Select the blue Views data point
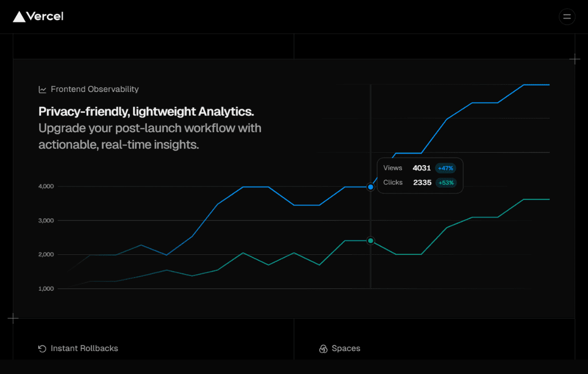The width and height of the screenshot is (588, 374). (x=370, y=186)
